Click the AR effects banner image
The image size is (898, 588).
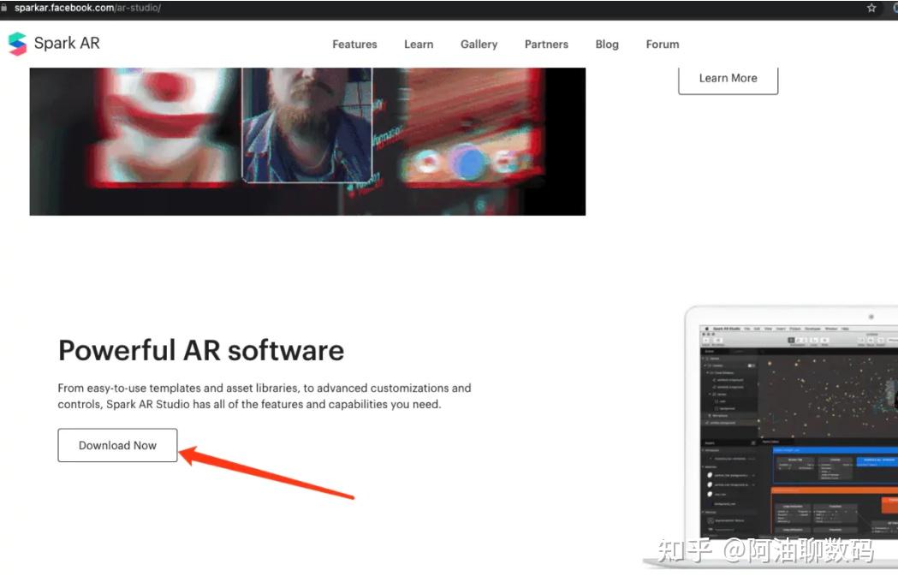coord(307,141)
